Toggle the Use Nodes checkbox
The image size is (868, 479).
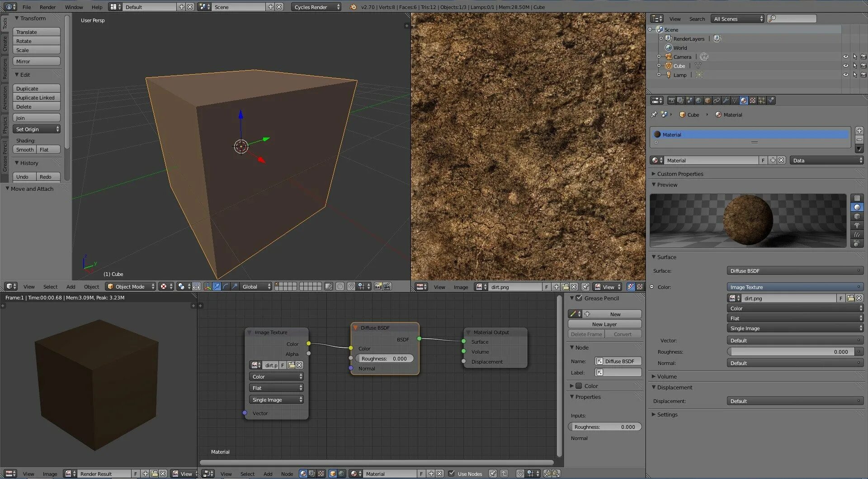coord(451,474)
